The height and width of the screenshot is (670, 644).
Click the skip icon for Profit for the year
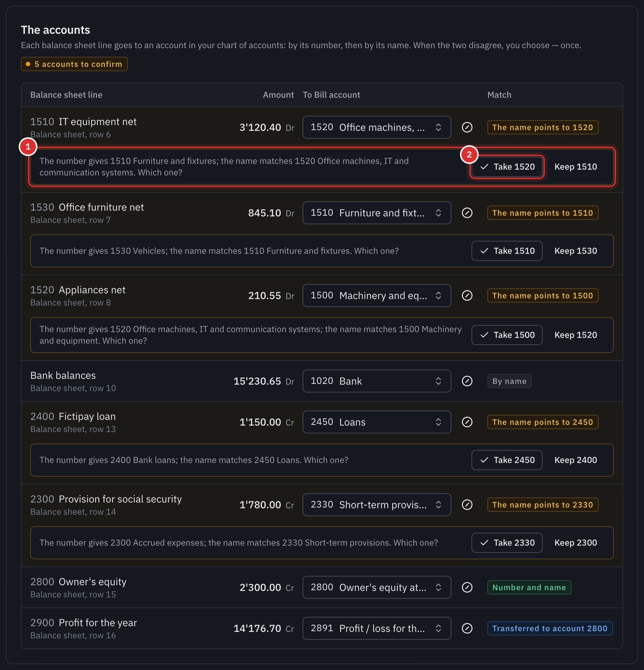point(467,628)
